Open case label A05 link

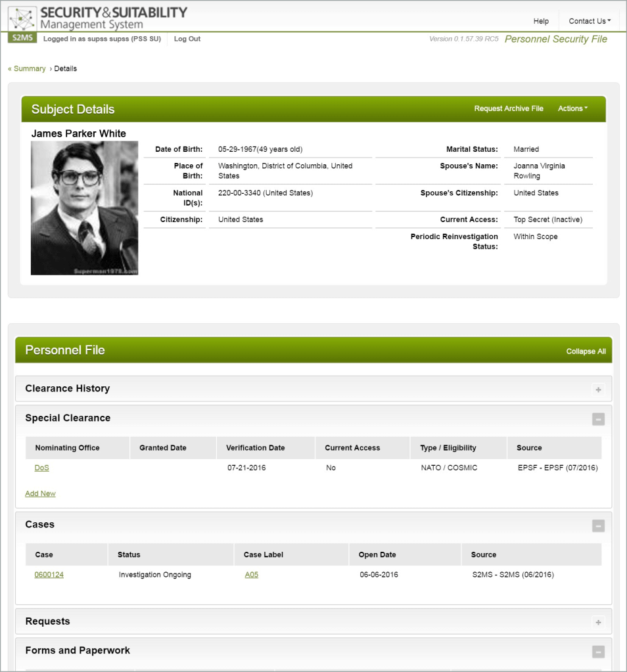[x=252, y=575]
